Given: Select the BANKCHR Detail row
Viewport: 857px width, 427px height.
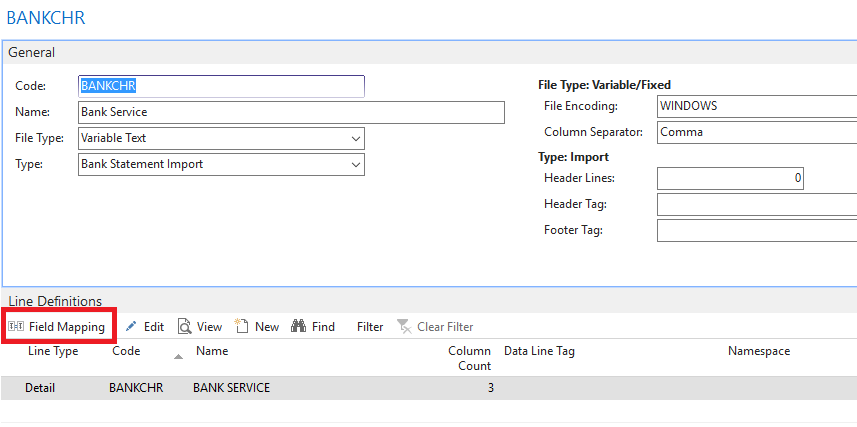Looking at the screenshot, I should click(428, 388).
